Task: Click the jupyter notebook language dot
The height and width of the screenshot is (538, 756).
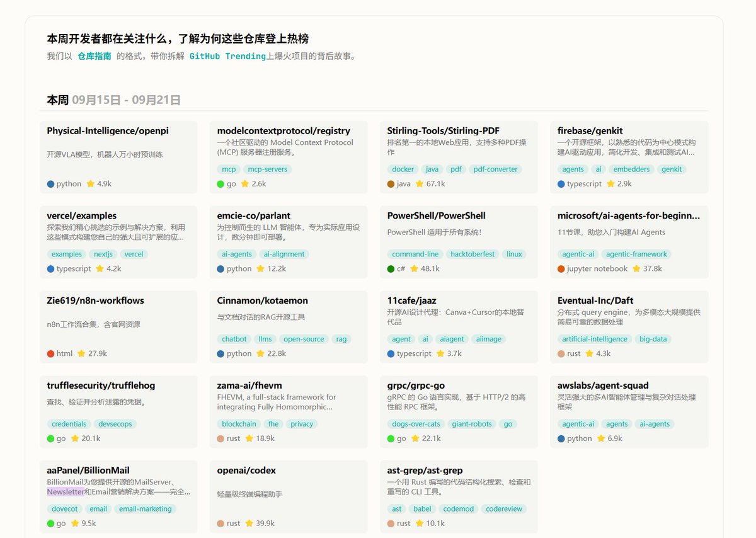Action: tap(561, 269)
